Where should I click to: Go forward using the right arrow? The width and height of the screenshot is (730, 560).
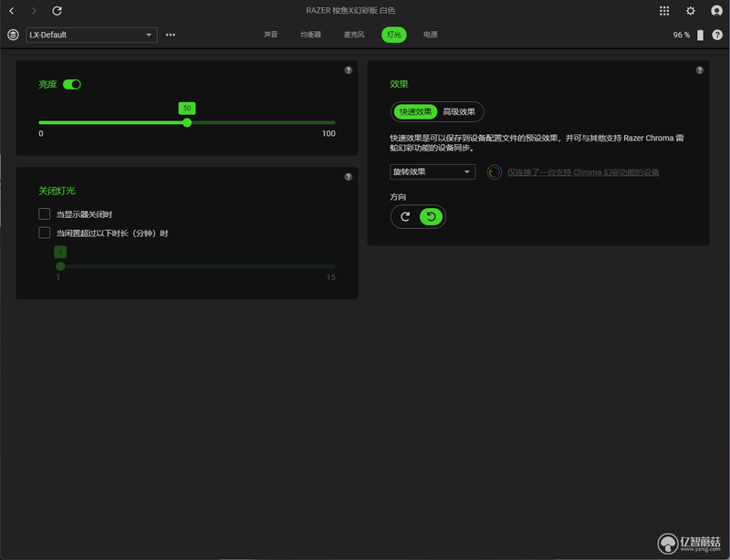coord(34,11)
